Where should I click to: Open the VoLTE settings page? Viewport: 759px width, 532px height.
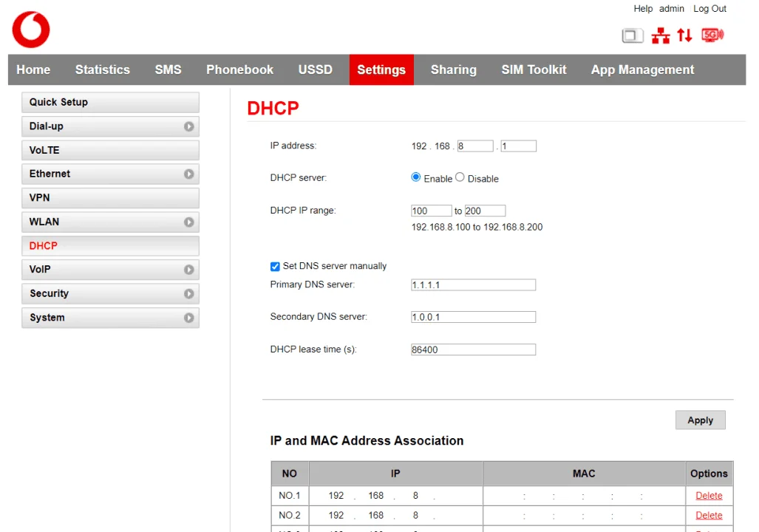pyautogui.click(x=110, y=150)
